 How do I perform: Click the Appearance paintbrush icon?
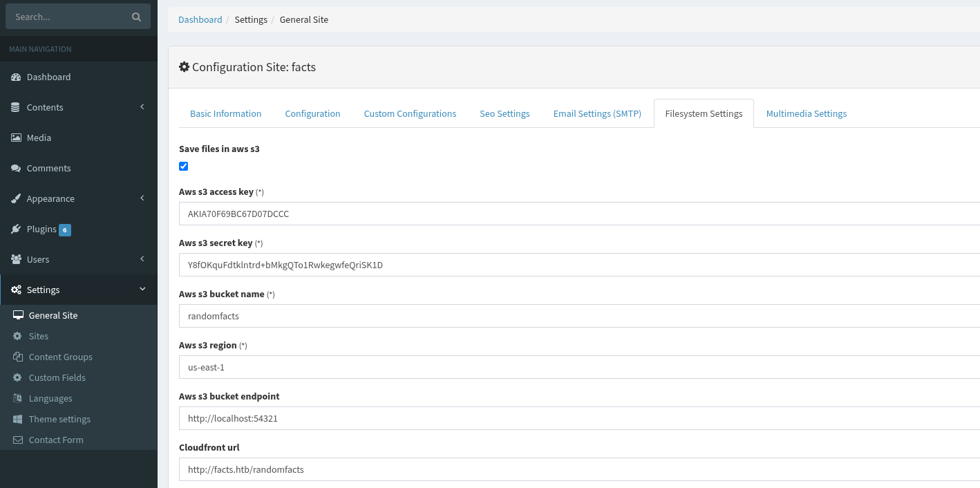point(16,198)
